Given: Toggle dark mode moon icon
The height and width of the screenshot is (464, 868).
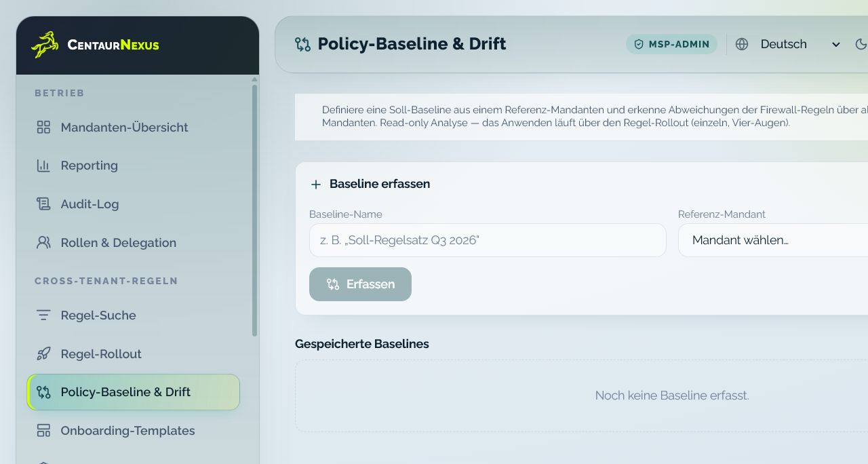Looking at the screenshot, I should (861, 44).
